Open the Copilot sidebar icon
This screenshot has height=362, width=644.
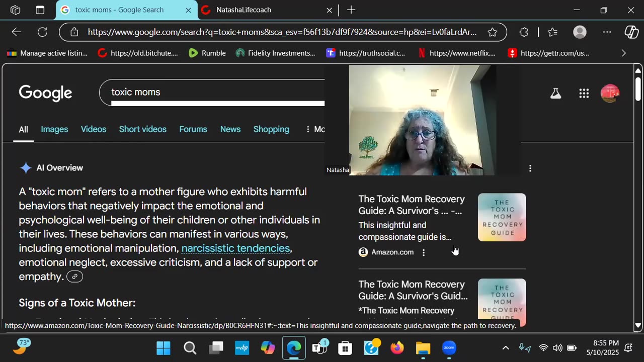(631, 32)
